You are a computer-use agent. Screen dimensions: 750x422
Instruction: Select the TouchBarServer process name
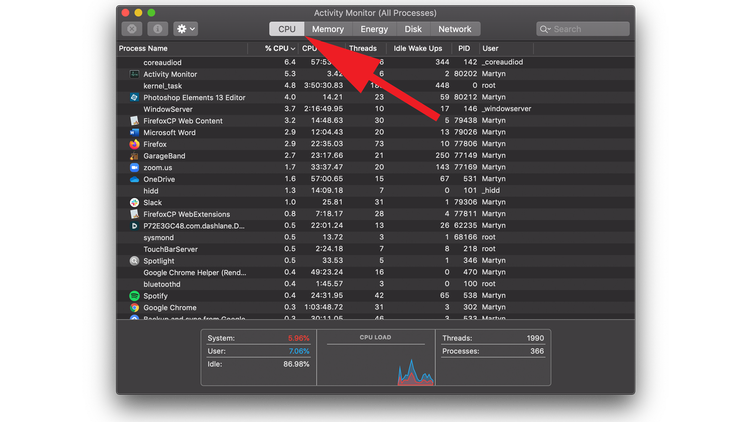point(170,249)
